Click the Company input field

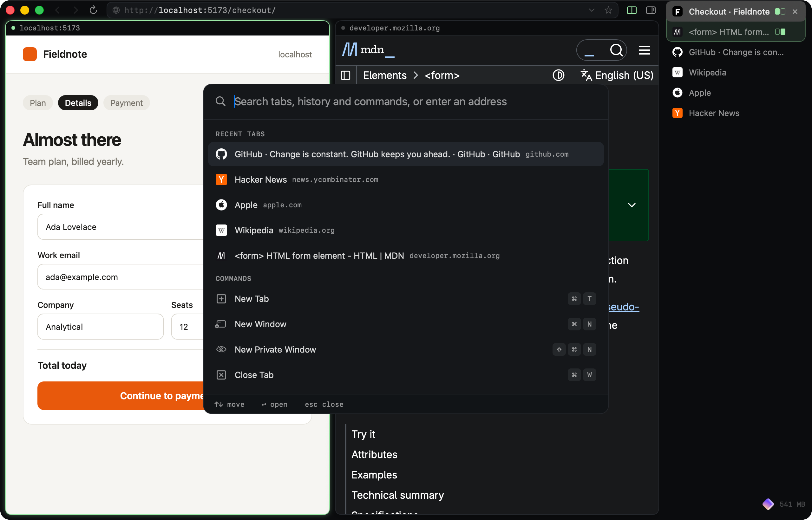(x=100, y=327)
